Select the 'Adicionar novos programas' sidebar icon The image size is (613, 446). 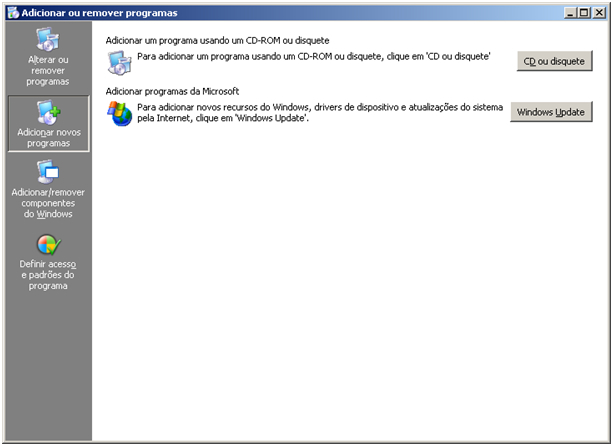point(48,111)
